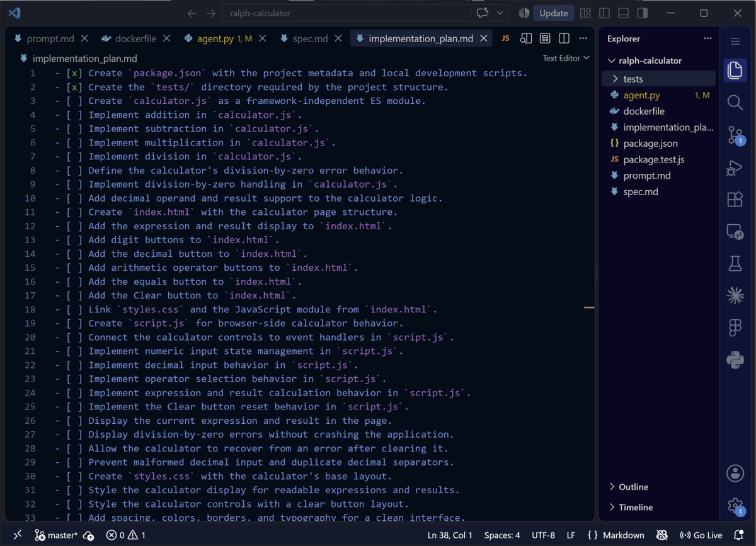756x546 pixels.
Task: Switch to the dockerfile tab
Action: coord(135,39)
